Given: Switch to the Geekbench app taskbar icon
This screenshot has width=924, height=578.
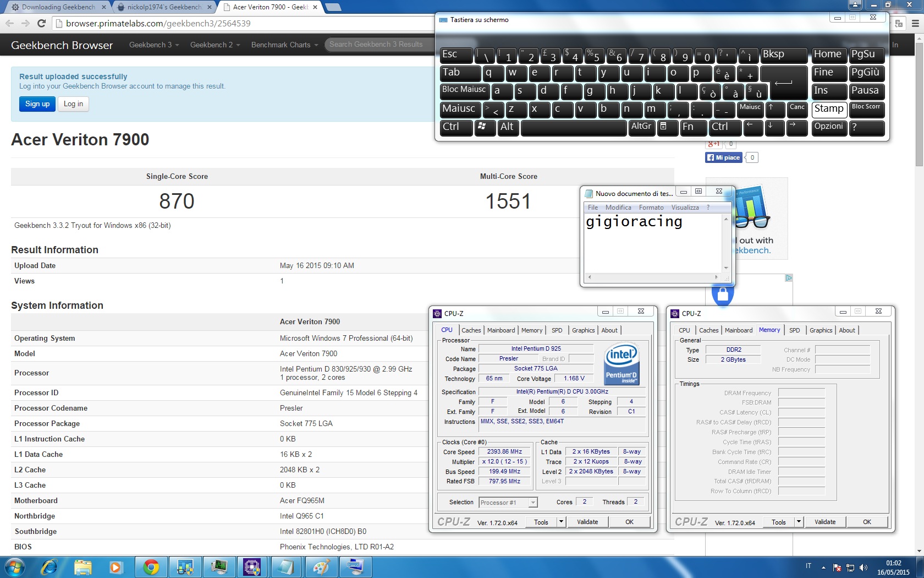Looking at the screenshot, I should point(185,567).
